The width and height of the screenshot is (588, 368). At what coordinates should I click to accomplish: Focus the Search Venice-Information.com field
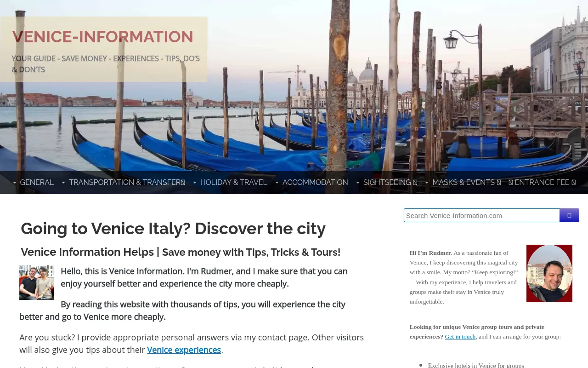tap(481, 215)
